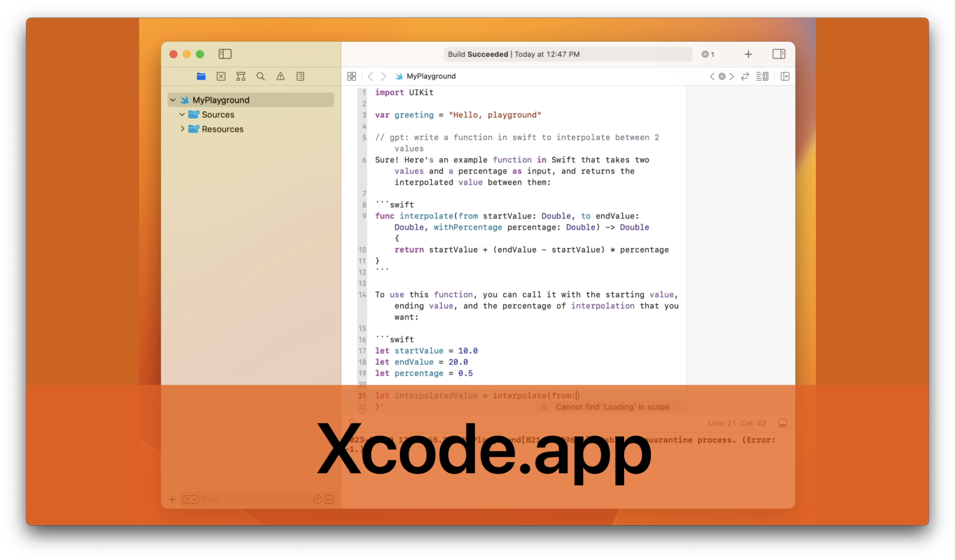
Task: Collapse the MyPlayground tree item
Action: pyautogui.click(x=173, y=100)
